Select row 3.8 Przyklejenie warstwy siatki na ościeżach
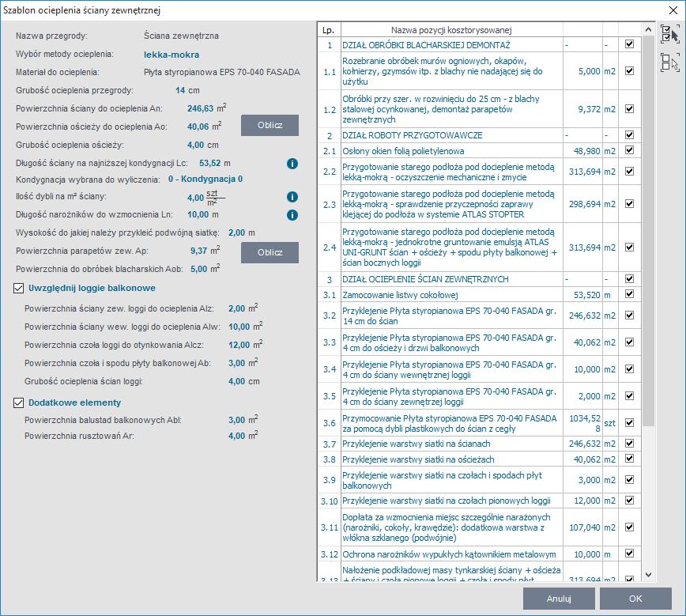This screenshot has height=616, width=686. pos(479,459)
